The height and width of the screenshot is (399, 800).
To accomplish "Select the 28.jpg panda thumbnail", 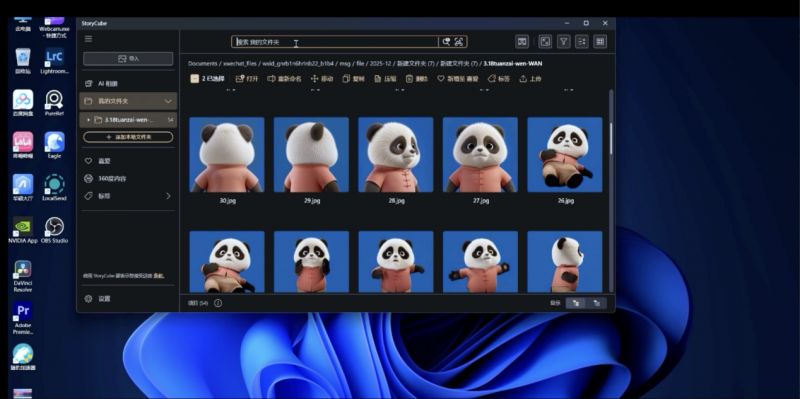I will coord(396,155).
